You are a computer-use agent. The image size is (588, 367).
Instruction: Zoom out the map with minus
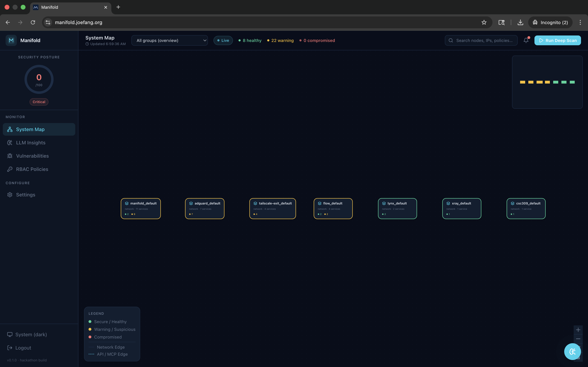click(x=578, y=339)
